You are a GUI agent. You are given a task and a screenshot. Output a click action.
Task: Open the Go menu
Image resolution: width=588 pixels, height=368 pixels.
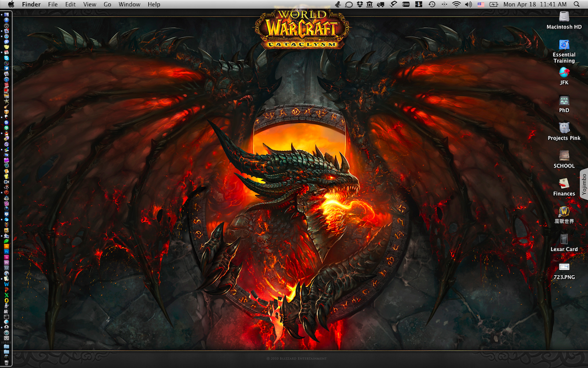point(107,5)
